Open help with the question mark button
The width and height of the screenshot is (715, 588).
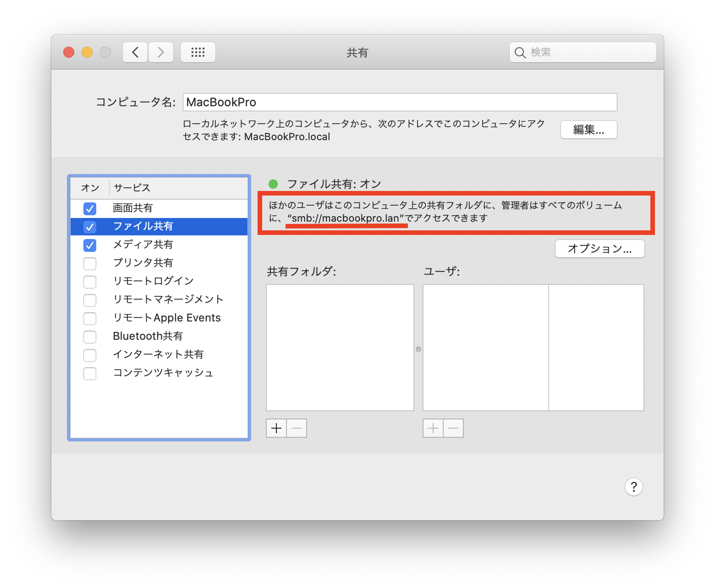634,487
